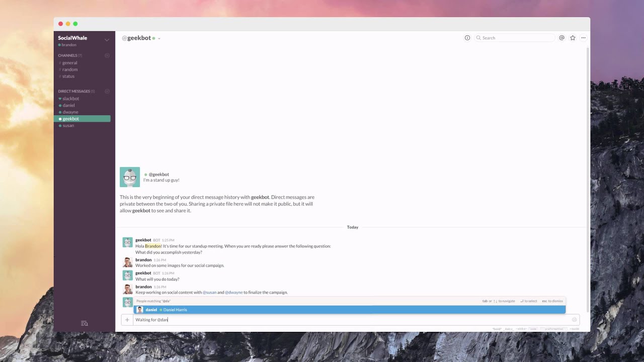Click the 'Worked on some images' message text
This screenshot has width=644, height=362.
(x=180, y=265)
